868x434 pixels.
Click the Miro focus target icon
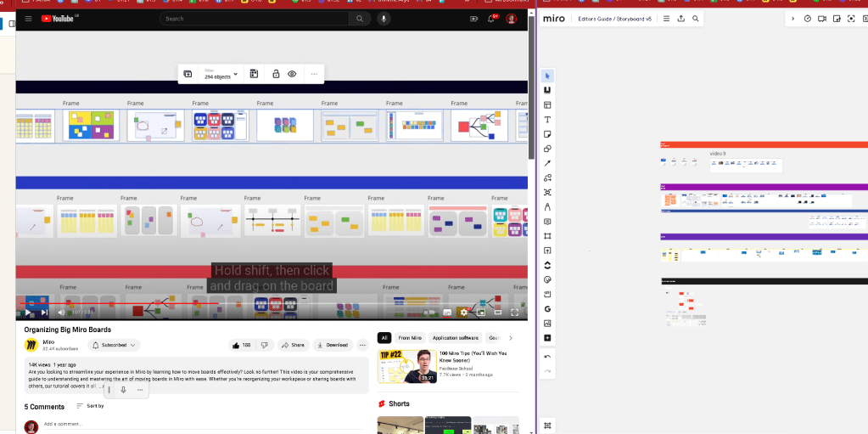click(x=851, y=19)
